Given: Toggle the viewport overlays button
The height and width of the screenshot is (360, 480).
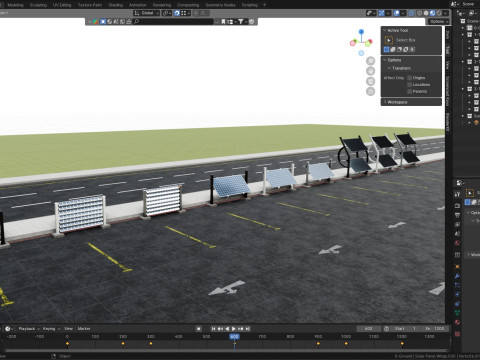Looking at the screenshot, I should tap(397, 13).
